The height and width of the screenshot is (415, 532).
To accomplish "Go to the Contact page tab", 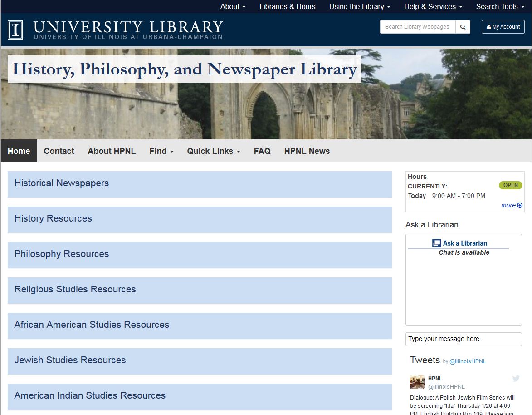I will tap(59, 151).
